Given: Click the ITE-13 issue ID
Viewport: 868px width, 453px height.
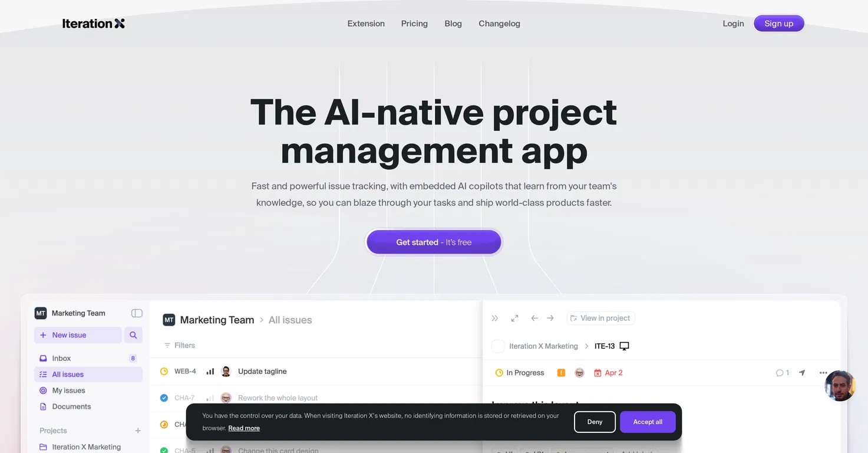Looking at the screenshot, I should pos(605,346).
